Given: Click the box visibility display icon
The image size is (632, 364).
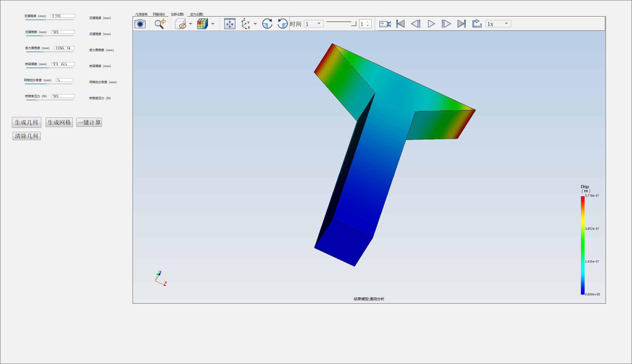Looking at the screenshot, I should tap(180, 24).
